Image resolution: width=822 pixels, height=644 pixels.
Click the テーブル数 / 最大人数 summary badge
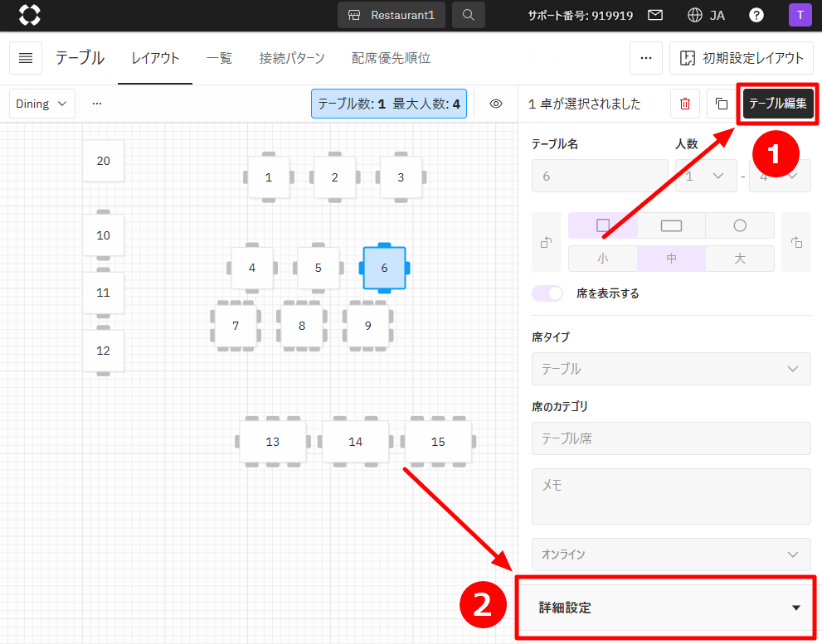[x=389, y=104]
